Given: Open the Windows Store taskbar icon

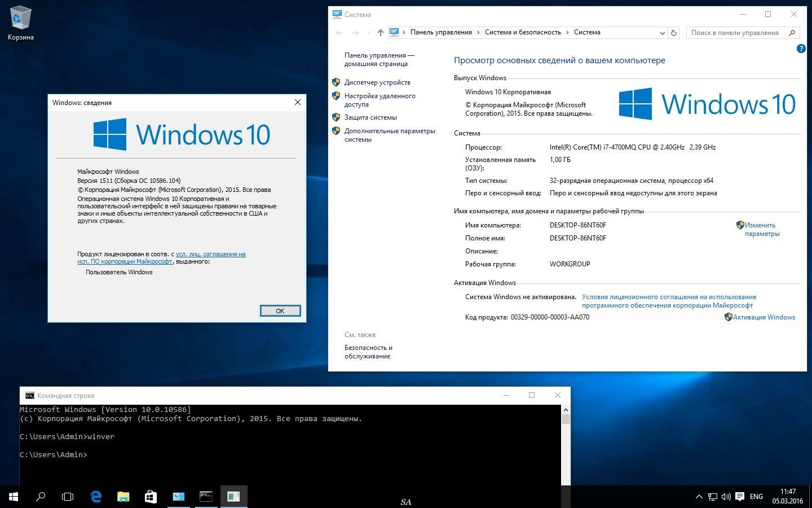Looking at the screenshot, I should tap(151, 497).
